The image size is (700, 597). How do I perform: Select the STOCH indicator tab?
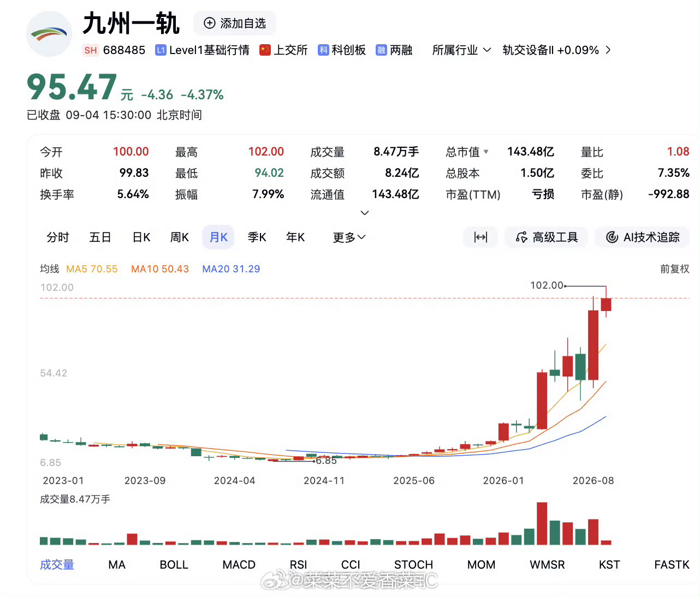pyautogui.click(x=413, y=565)
